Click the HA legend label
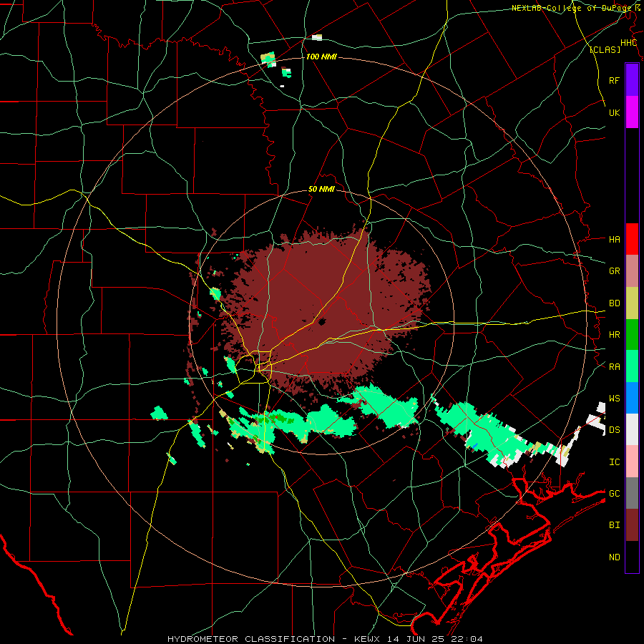Screen dimensions: 644x644 [x=614, y=240]
